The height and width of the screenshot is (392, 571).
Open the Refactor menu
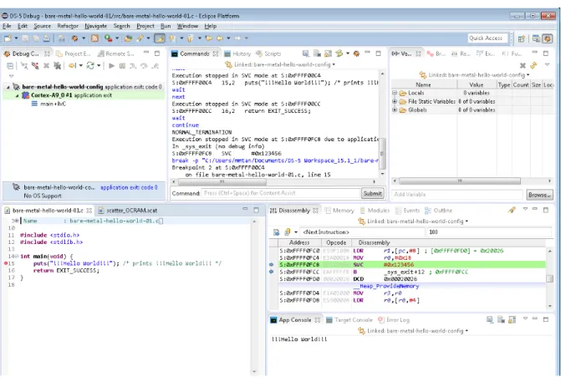[68, 26]
